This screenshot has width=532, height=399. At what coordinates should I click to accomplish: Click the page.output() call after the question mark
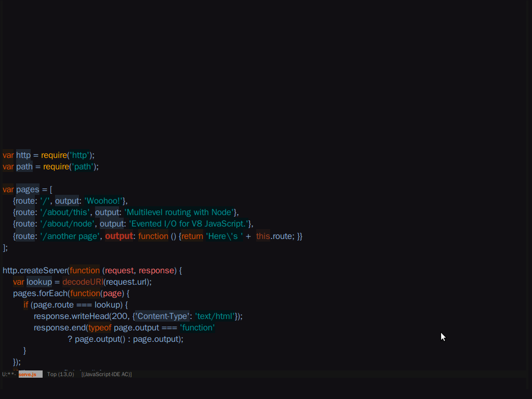pyautogui.click(x=100, y=339)
